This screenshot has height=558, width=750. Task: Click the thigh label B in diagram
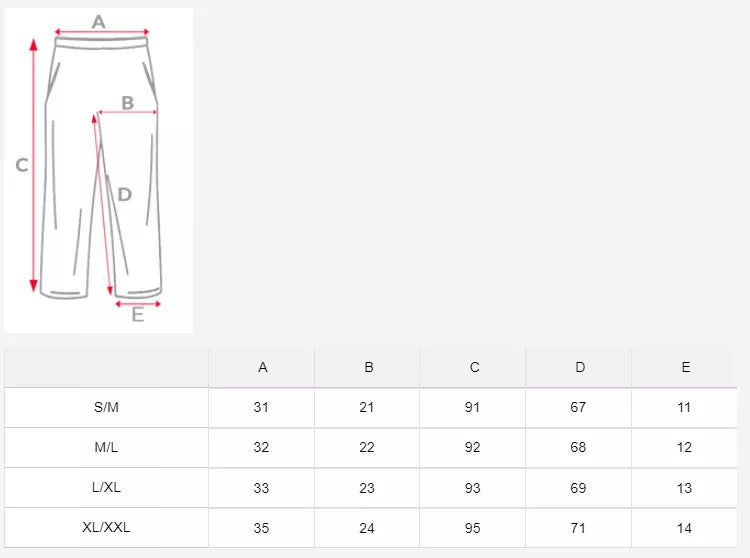click(x=128, y=102)
